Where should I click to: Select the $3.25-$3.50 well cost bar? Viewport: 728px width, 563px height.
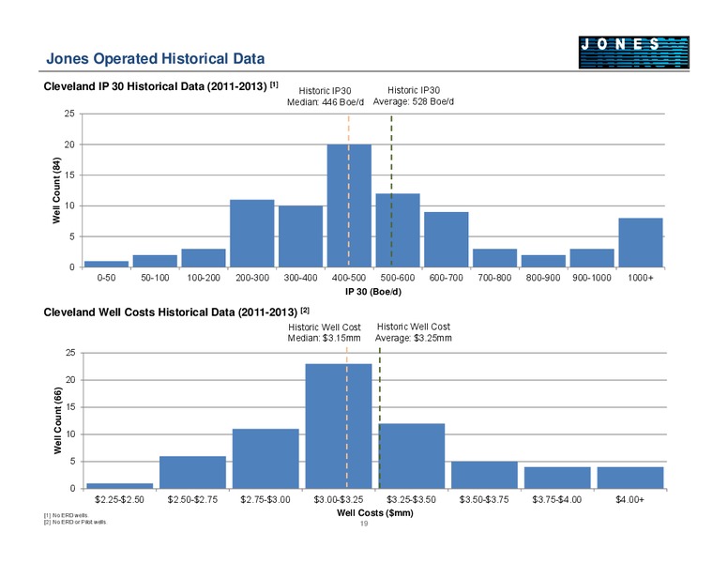[411, 456]
